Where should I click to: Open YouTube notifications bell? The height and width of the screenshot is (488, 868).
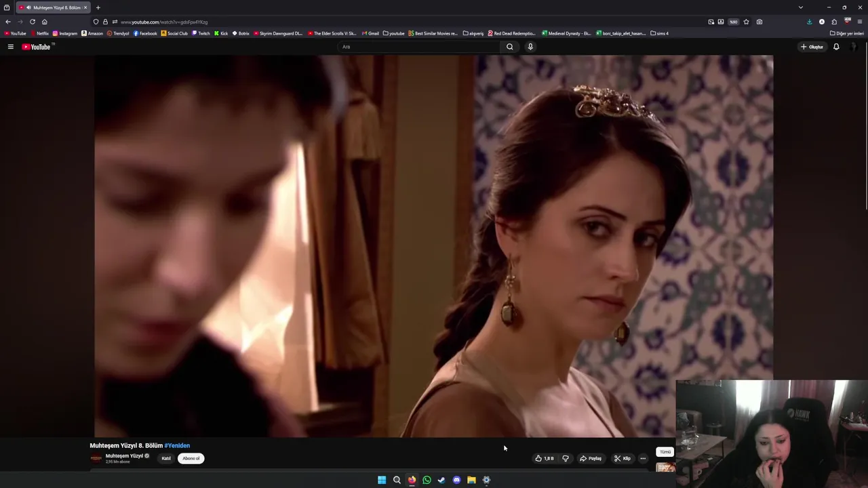836,47
